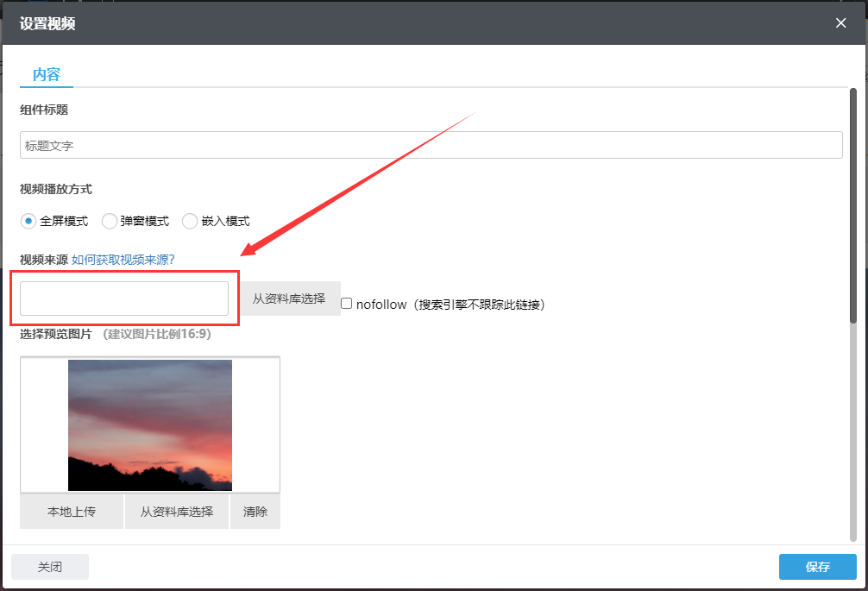The height and width of the screenshot is (591, 868).
Task: Click 从资料库选择 beside the video source field
Action: [x=289, y=299]
